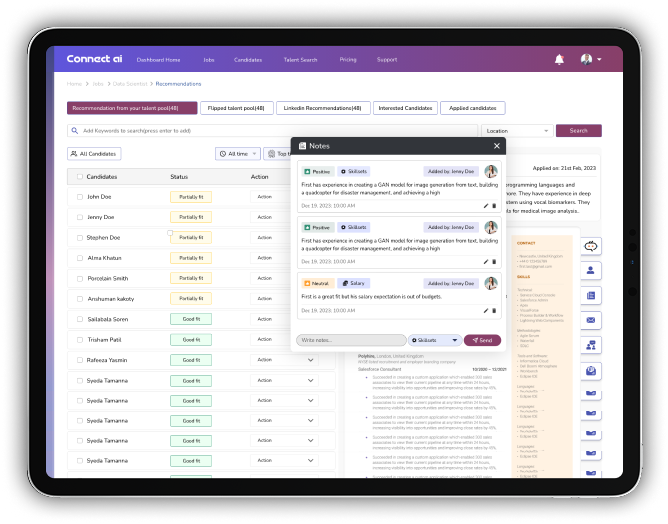This screenshot has width=668, height=524.
Task: Open the Location dropdown
Action: pyautogui.click(x=516, y=130)
